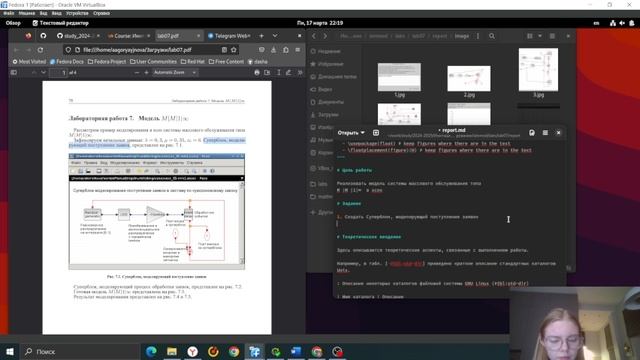This screenshot has height=360, width=640.
Task: Expand list of all Firefox tabs
Action: (275, 36)
